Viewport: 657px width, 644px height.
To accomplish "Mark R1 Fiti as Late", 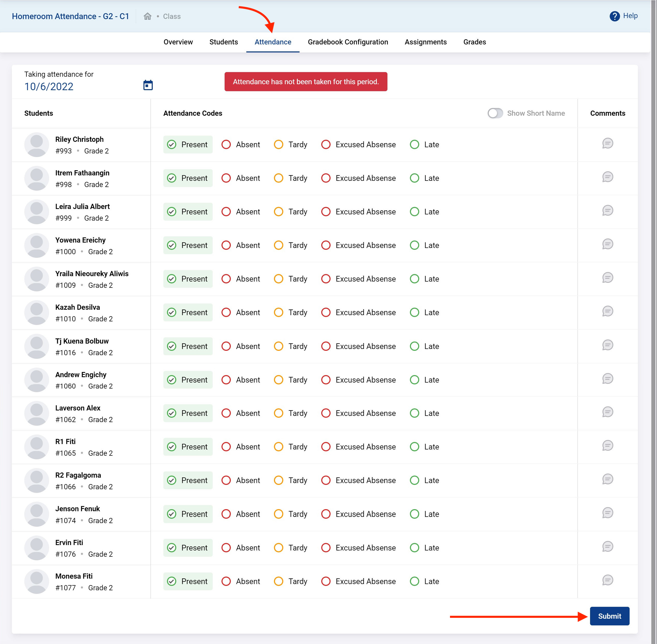I will [414, 447].
